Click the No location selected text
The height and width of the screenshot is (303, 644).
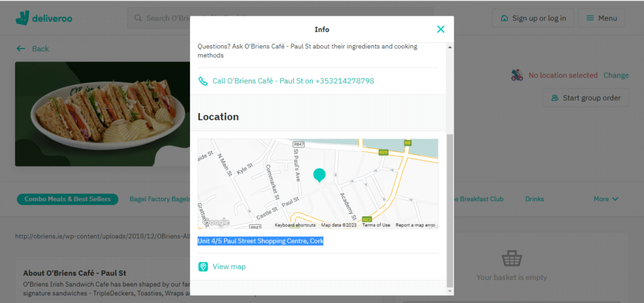tap(563, 75)
